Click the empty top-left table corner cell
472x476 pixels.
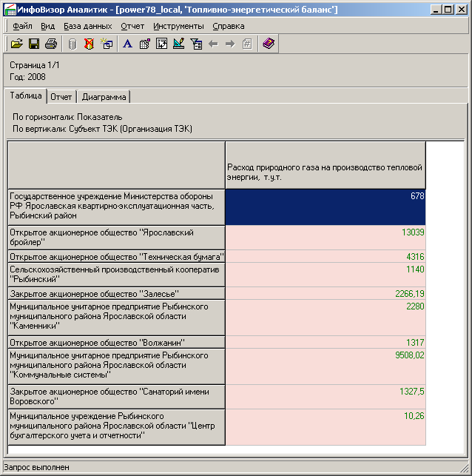(116, 165)
